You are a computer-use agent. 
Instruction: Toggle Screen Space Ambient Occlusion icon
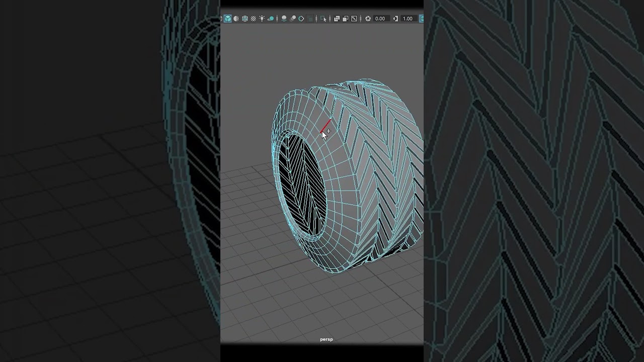[x=284, y=19]
